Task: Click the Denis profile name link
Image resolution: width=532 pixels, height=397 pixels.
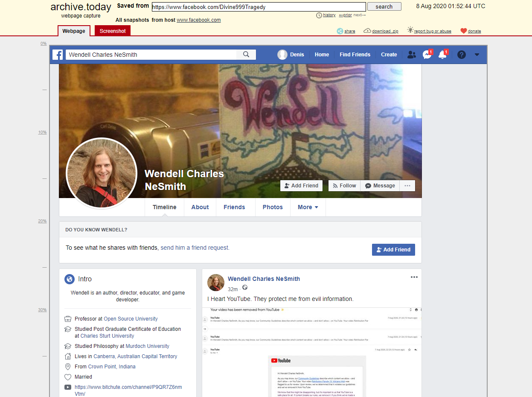Action: click(297, 55)
